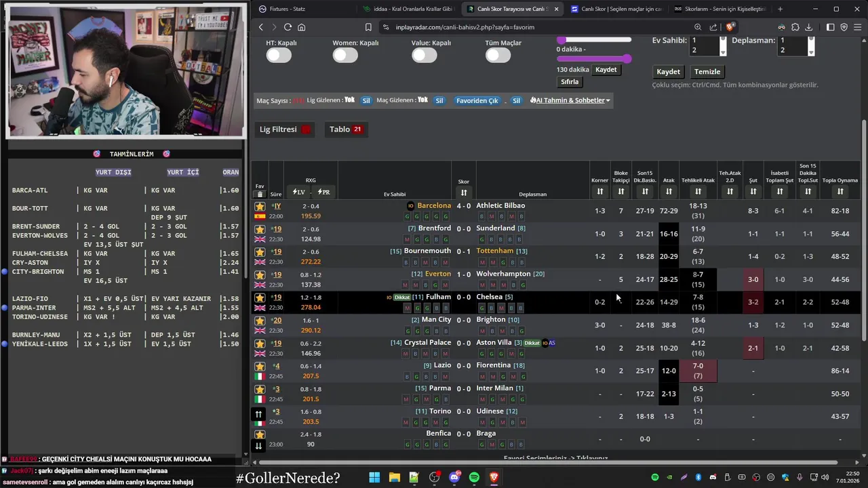Toggle the Women: Kapalı switch

point(345,56)
